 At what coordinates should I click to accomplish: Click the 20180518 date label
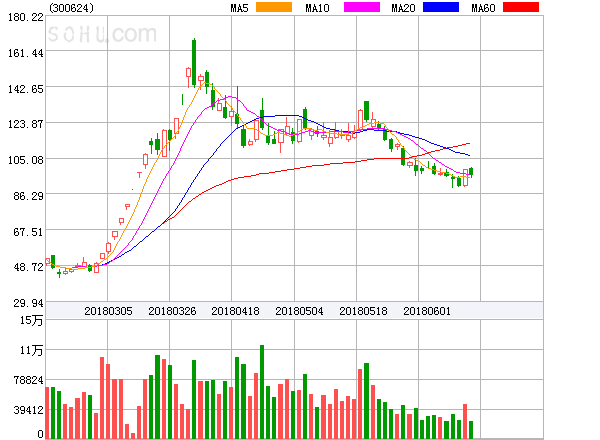pos(363,311)
